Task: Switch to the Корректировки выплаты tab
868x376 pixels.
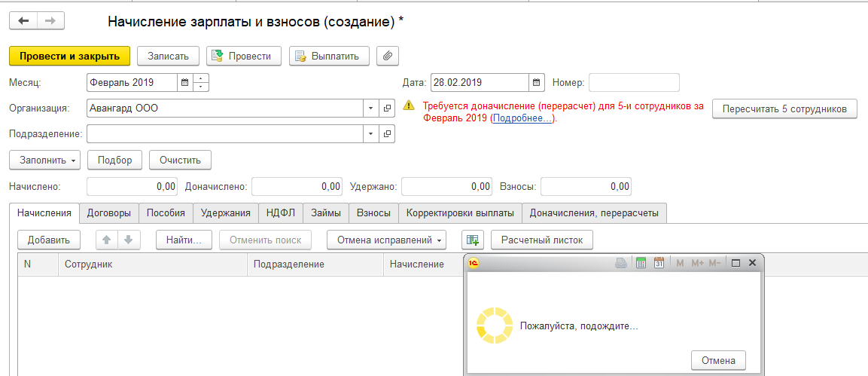Action: pos(461,213)
